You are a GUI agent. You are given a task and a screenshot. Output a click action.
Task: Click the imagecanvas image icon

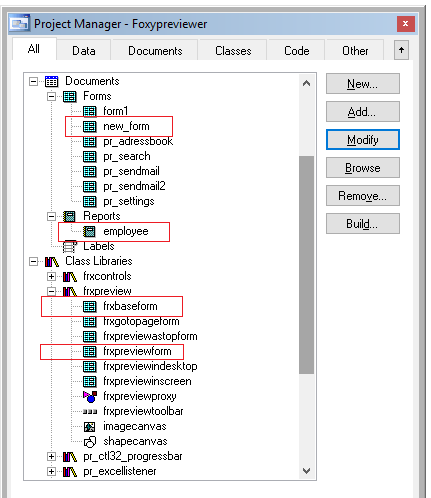[x=89, y=426]
